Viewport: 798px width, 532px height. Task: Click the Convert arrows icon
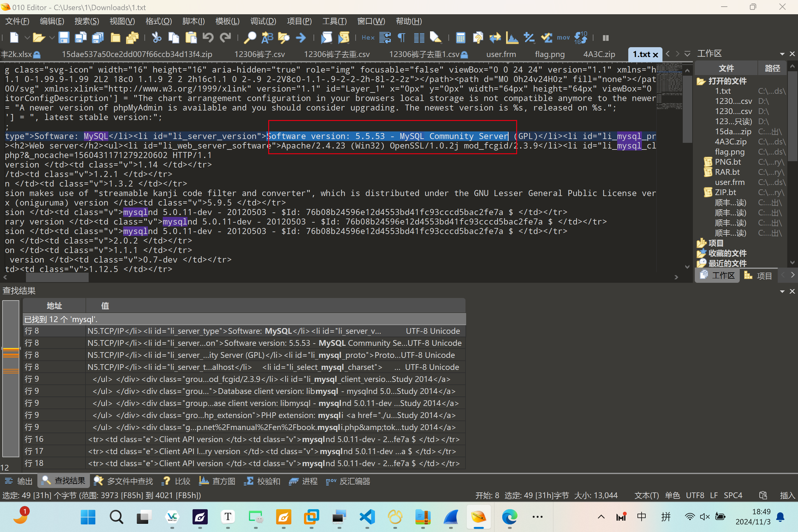tap(495, 38)
